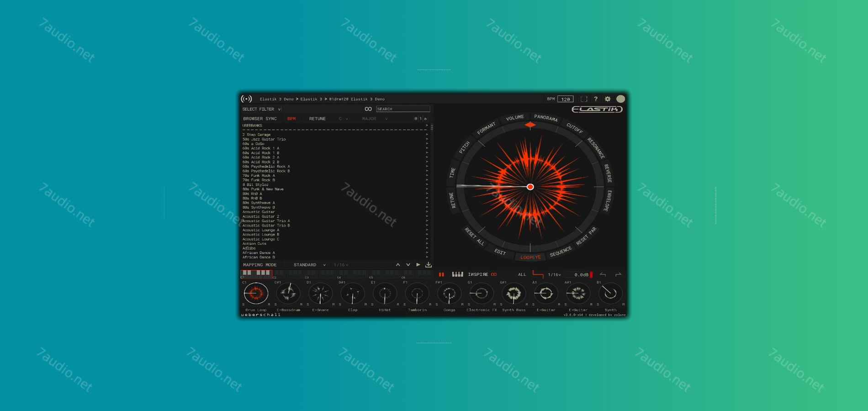
Task: Click RESET PAR on the wheel
Action: [x=586, y=236]
